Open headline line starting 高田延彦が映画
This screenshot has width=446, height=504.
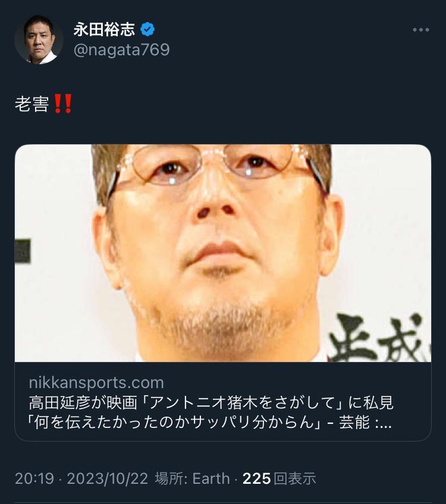point(211,403)
